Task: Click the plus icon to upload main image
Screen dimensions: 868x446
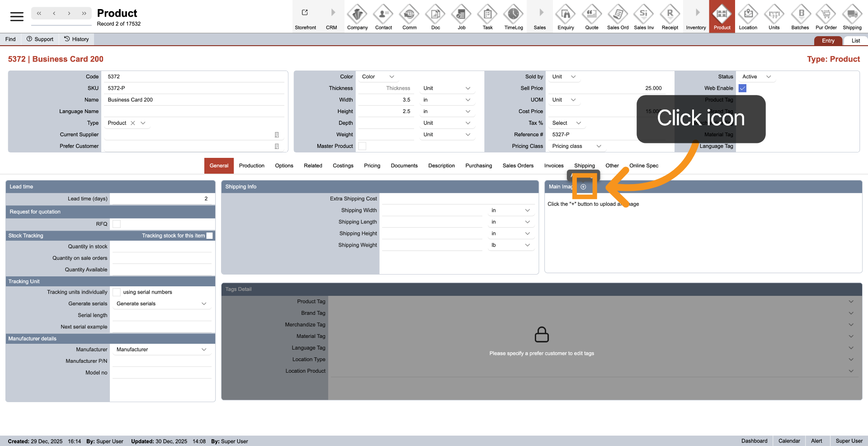Action: (x=583, y=187)
